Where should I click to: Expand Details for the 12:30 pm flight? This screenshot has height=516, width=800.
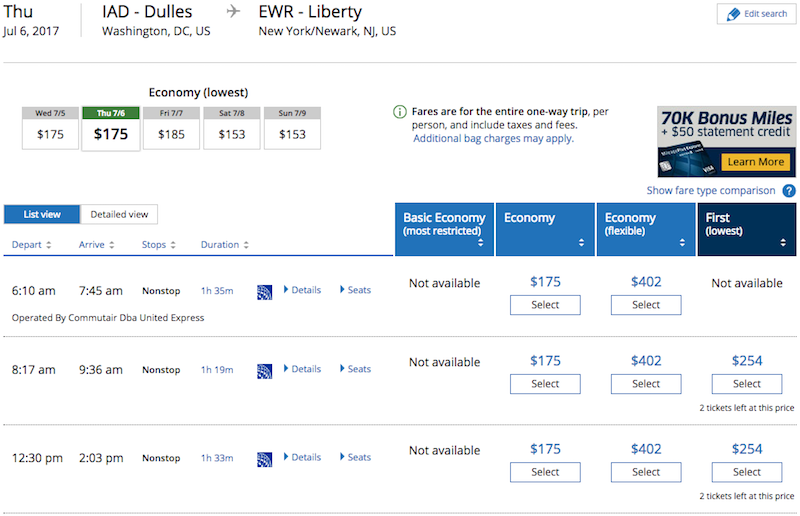tap(302, 457)
